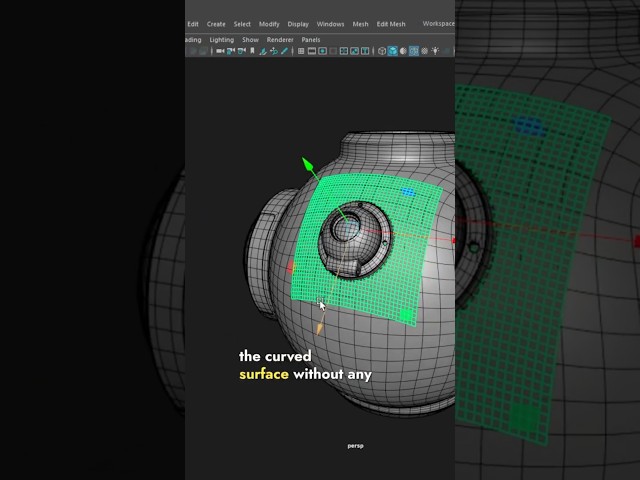
Task: Click the orange arrow manipulator handle
Action: point(320,329)
